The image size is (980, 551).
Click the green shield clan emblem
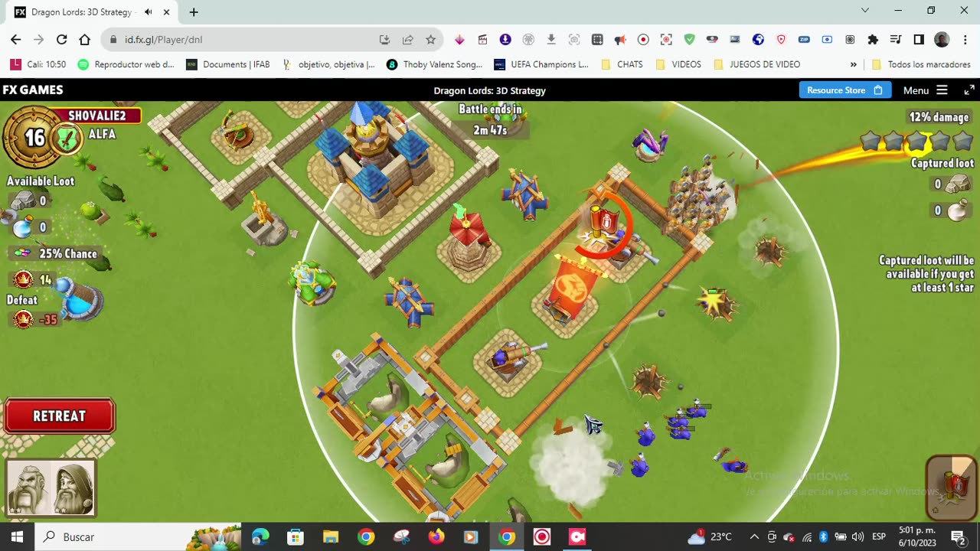click(x=67, y=139)
